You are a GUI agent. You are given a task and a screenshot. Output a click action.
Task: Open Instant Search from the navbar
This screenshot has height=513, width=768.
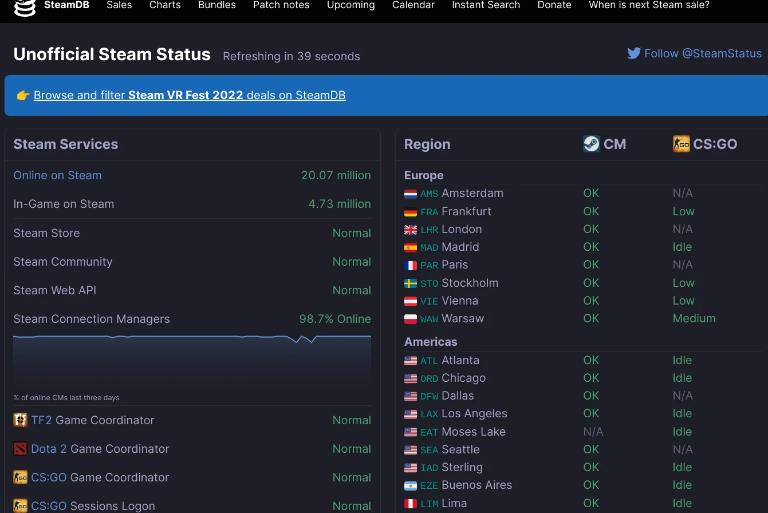click(x=486, y=5)
